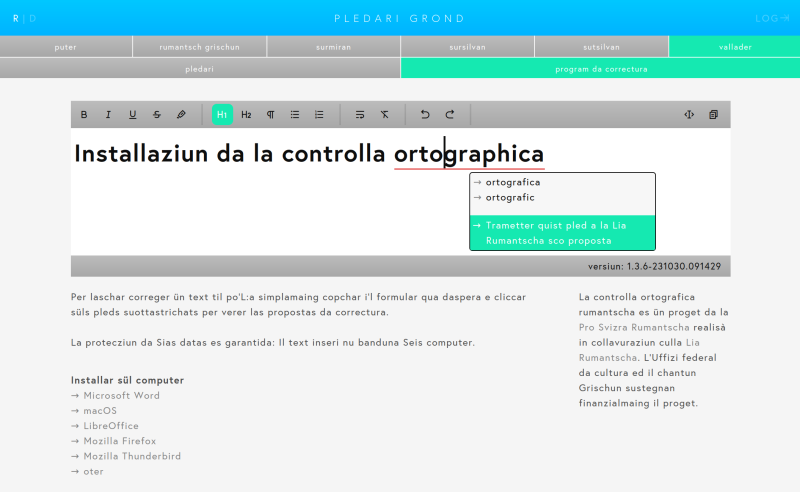This screenshot has width=800, height=492.
Task: Click the clear formatting icon
Action: (385, 115)
